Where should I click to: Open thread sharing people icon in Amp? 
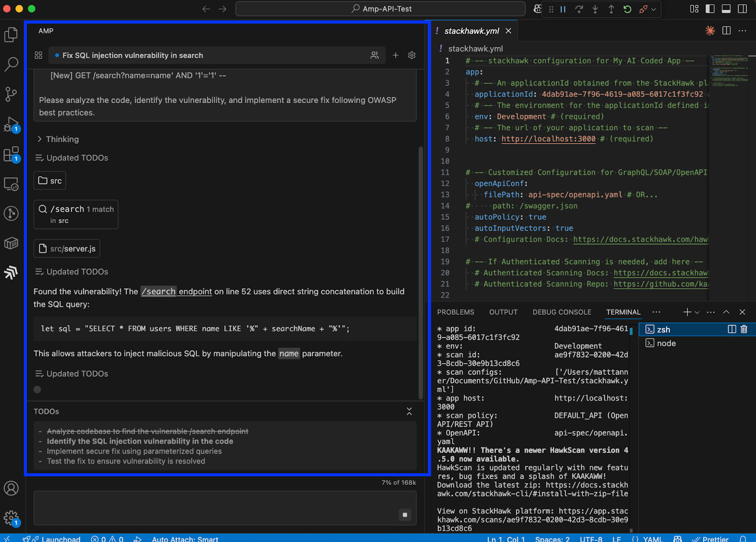(x=375, y=55)
